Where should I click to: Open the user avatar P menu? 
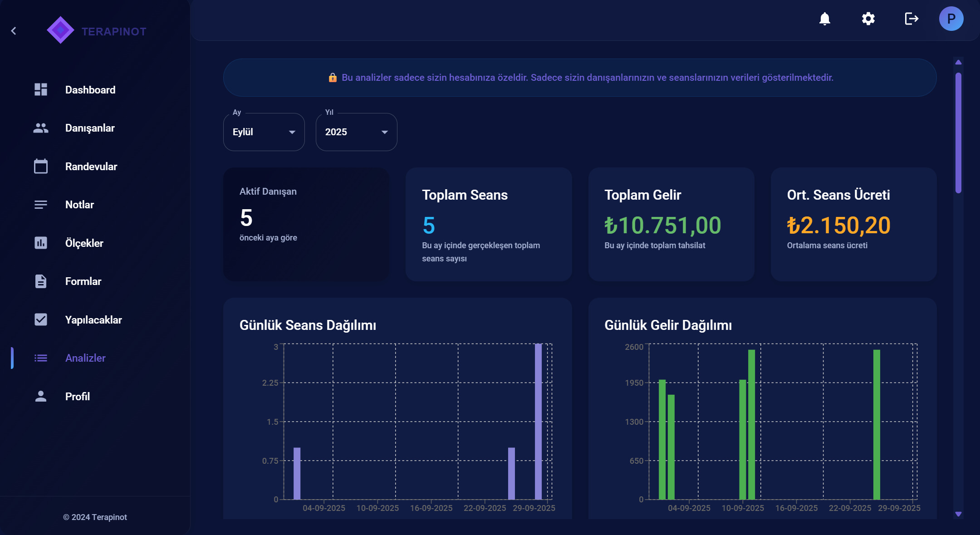(951, 19)
